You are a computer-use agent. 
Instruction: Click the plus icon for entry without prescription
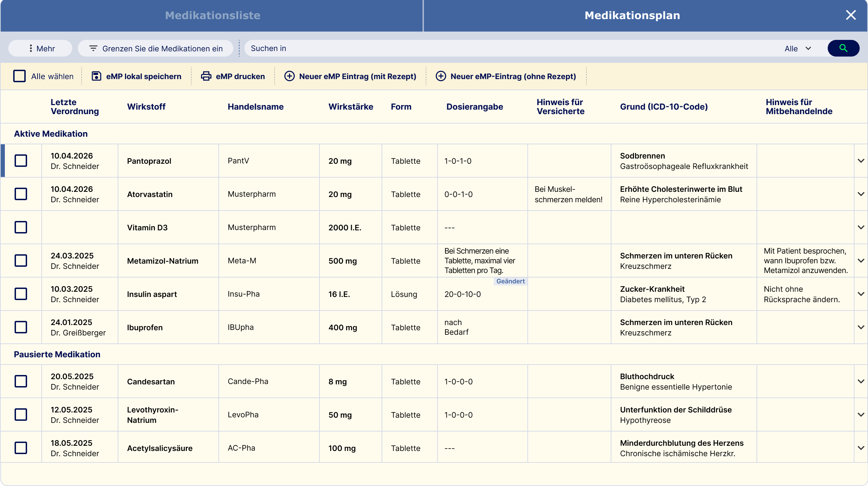coord(441,76)
